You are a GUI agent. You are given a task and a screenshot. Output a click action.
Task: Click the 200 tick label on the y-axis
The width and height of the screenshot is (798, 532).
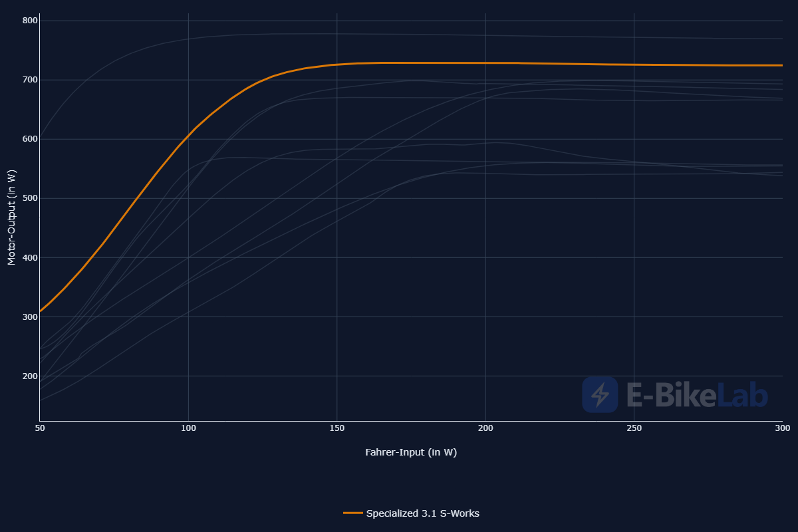coord(29,376)
